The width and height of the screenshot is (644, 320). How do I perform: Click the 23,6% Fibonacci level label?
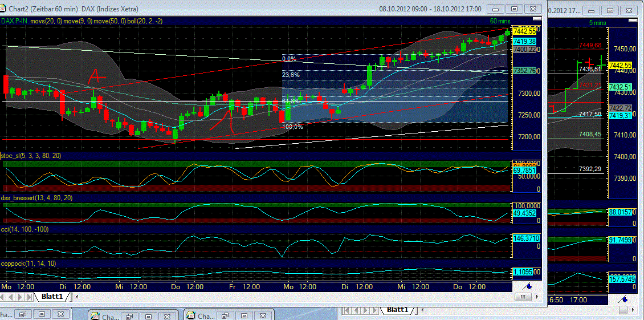coord(291,75)
